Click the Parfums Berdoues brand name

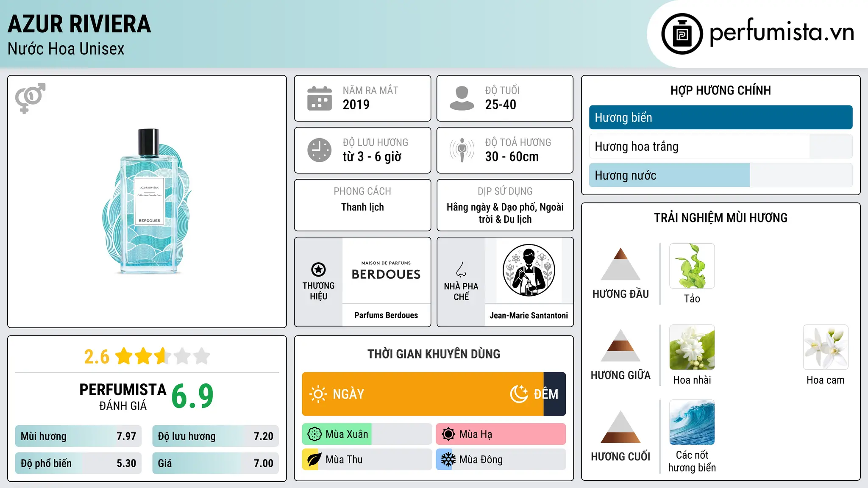(x=386, y=315)
